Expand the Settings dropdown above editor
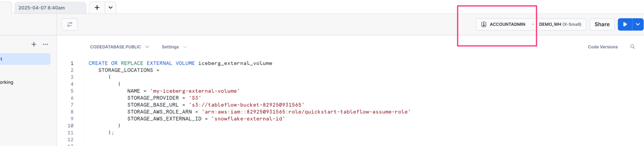The image size is (644, 146). point(174,47)
